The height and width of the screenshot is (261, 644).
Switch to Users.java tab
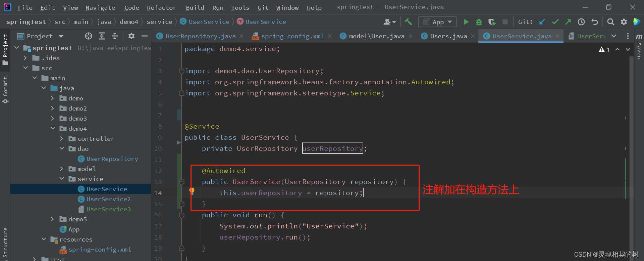click(x=448, y=36)
